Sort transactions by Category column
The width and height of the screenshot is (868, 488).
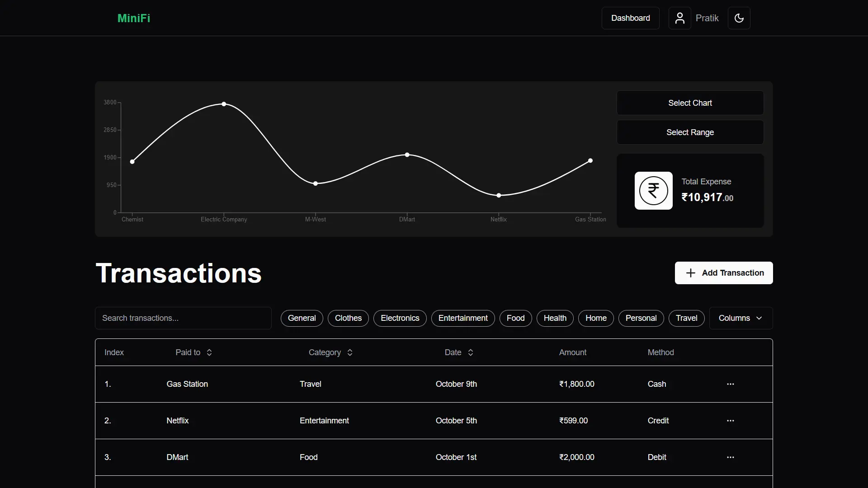coord(349,352)
